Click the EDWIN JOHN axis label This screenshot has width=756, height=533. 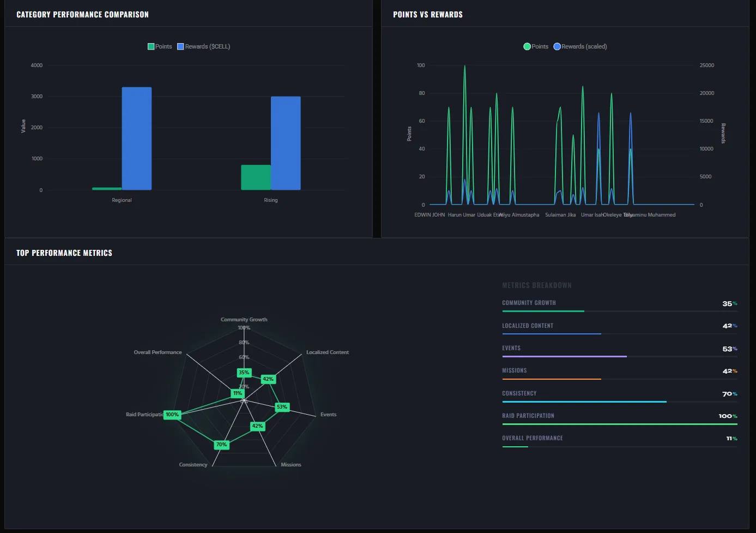pyautogui.click(x=430, y=215)
